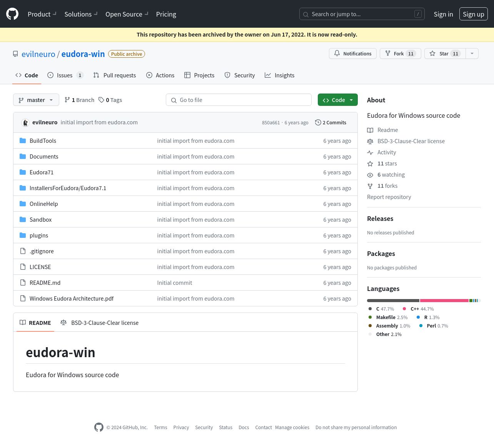Click the README.md file icon

pos(23,283)
